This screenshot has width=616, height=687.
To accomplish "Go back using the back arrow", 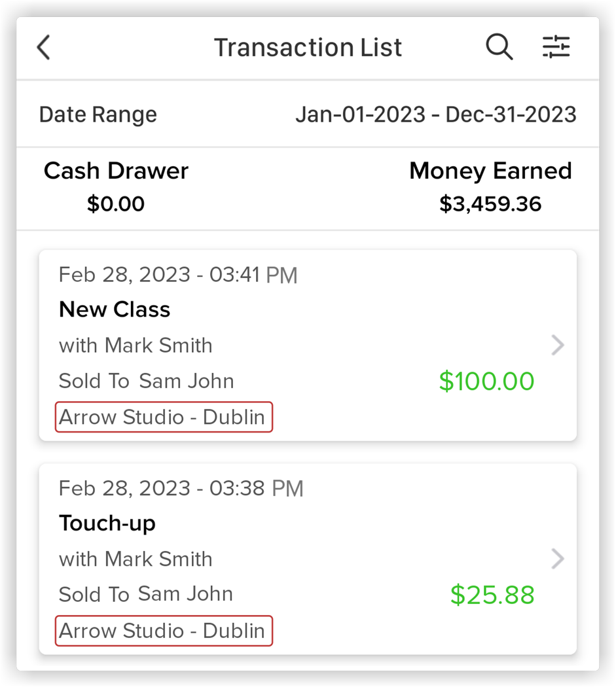I will (x=43, y=47).
